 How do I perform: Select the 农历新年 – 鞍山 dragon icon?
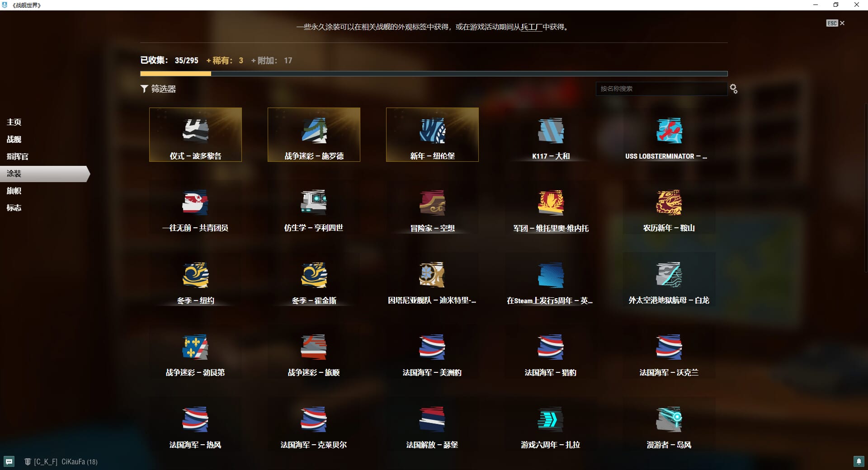(669, 203)
